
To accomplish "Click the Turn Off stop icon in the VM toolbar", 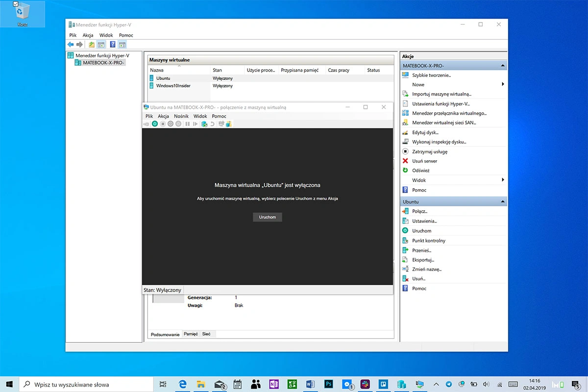I will point(163,124).
